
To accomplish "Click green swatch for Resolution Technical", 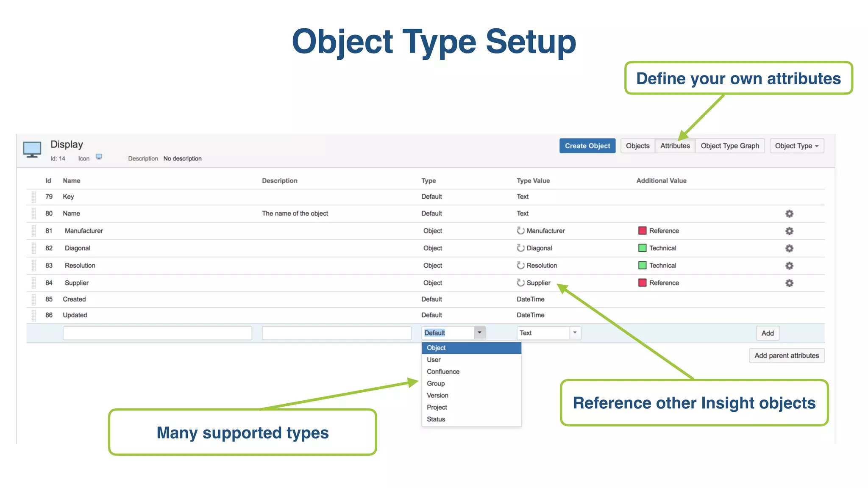I will click(x=643, y=265).
